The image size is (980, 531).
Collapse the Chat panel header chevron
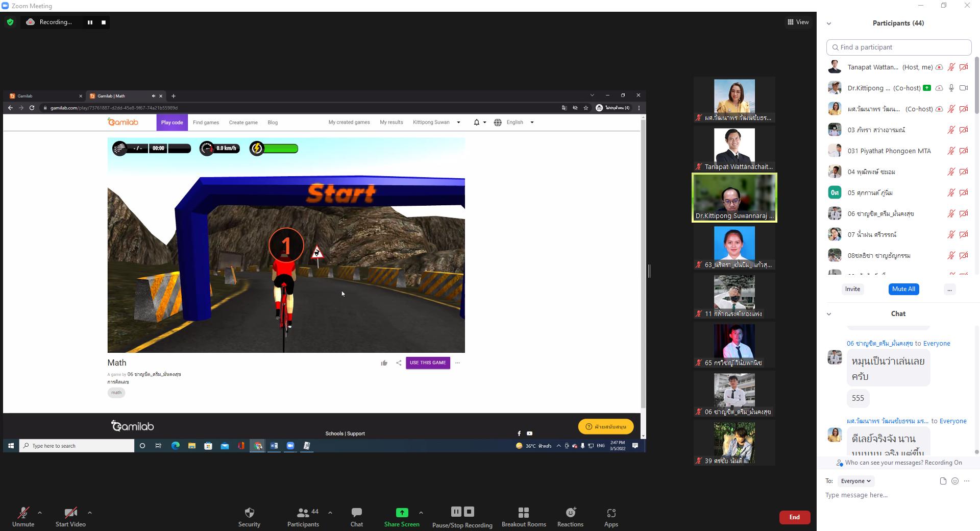pyautogui.click(x=829, y=314)
